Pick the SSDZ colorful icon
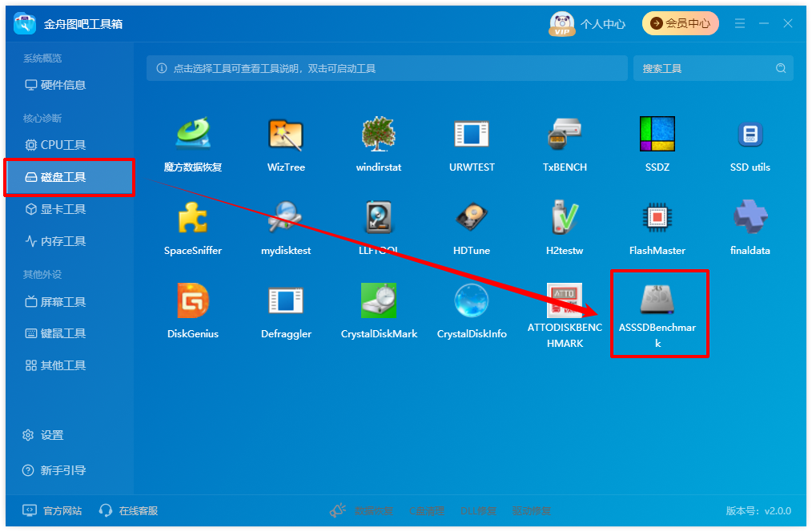 coord(657,134)
